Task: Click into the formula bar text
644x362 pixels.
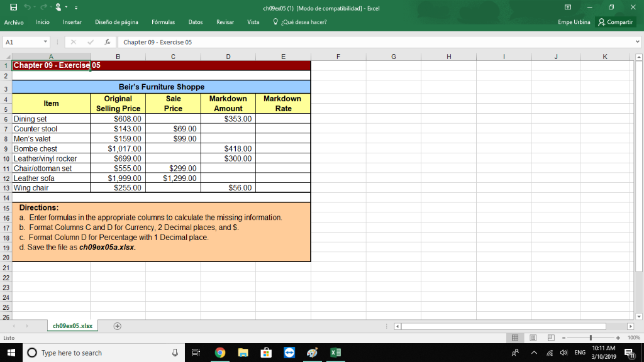Action: [x=376, y=42]
